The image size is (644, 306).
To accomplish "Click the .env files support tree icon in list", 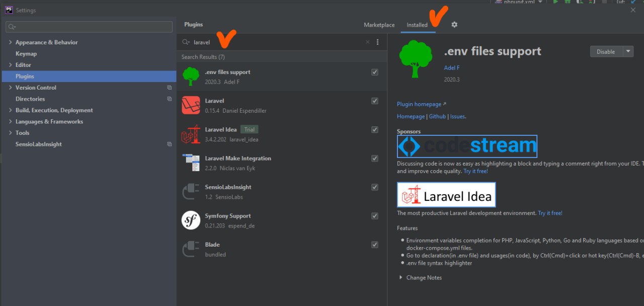I will pyautogui.click(x=191, y=76).
